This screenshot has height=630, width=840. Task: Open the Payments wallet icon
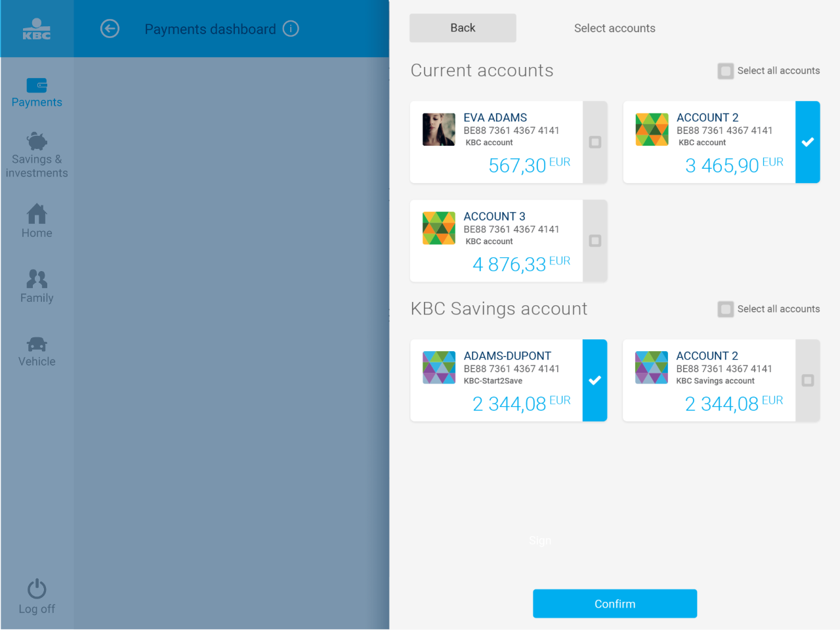37,85
